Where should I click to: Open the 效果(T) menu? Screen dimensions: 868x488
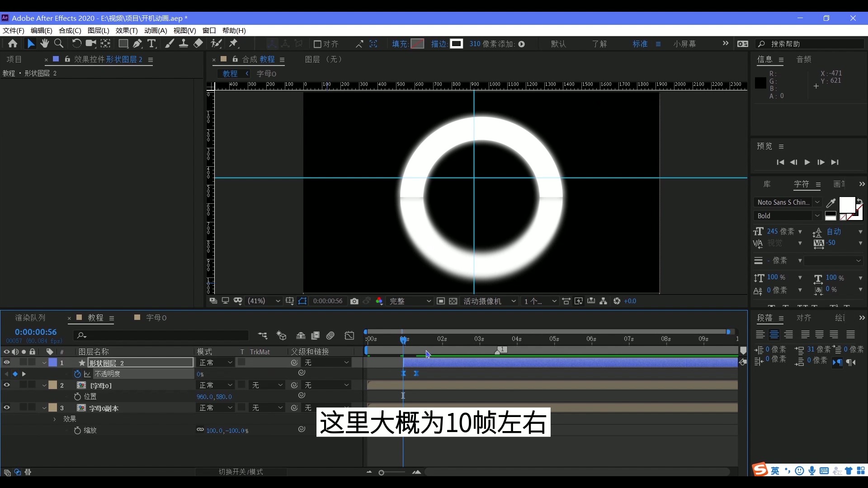click(126, 31)
